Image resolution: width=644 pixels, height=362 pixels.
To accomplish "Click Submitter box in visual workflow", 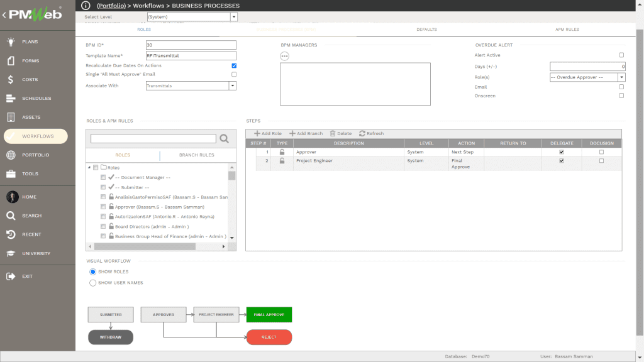I will 111,314.
